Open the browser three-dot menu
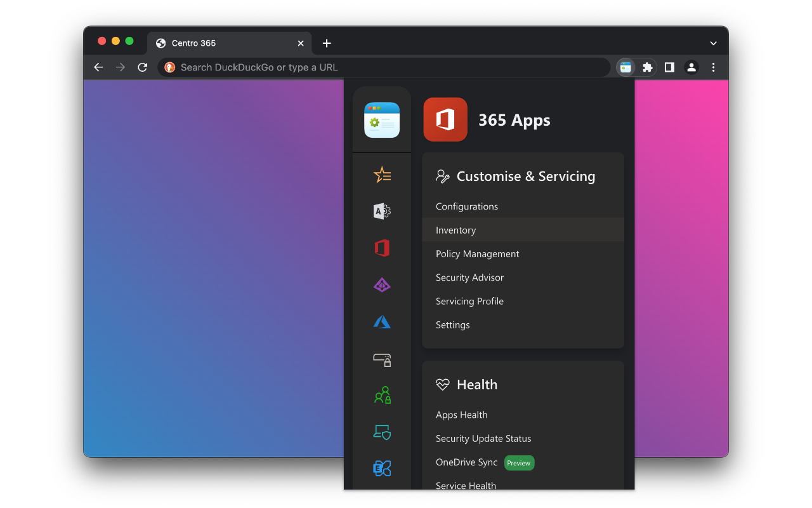The width and height of the screenshot is (812, 508). point(714,67)
